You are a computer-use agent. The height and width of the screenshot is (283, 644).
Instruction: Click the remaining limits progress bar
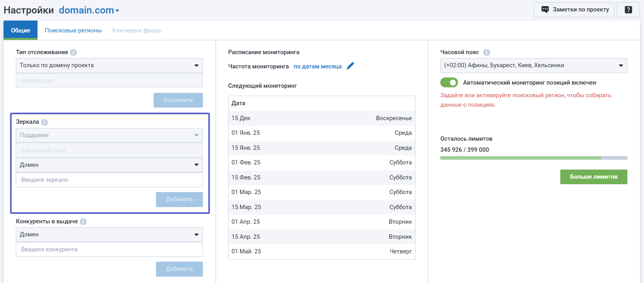pos(533,158)
